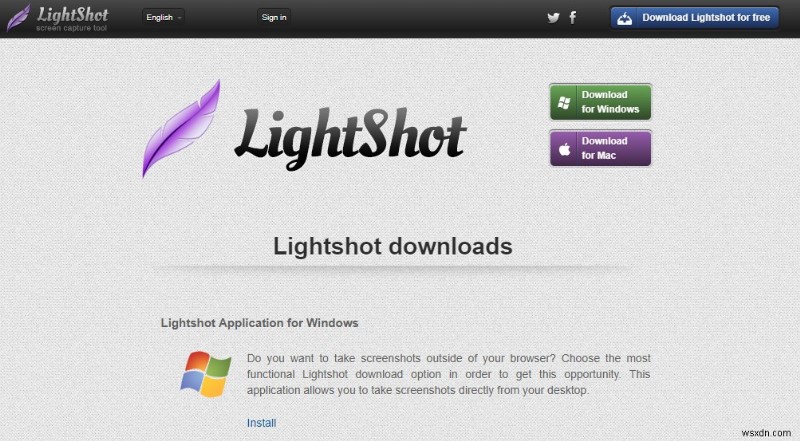Expand the language selector arrow
This screenshot has width=800, height=441.
point(180,18)
